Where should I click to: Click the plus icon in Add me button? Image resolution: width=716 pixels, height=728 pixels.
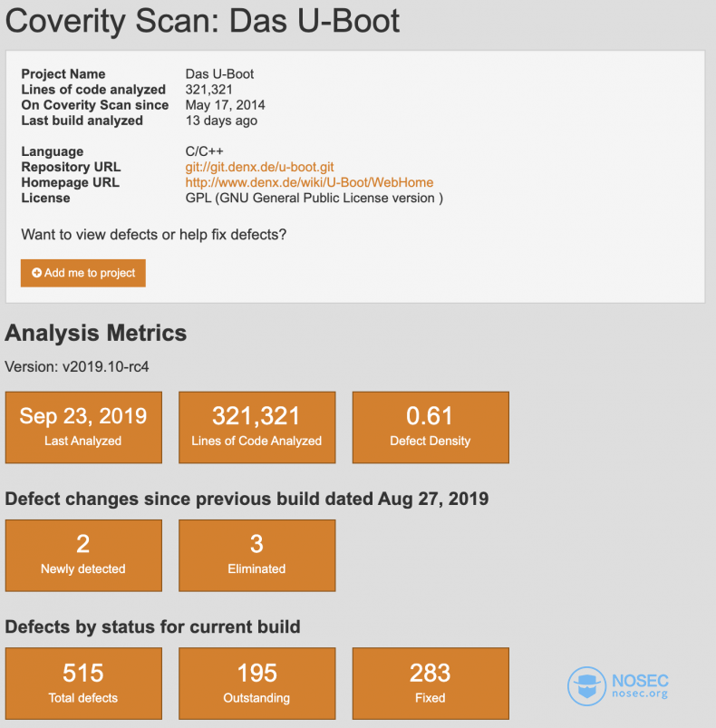tap(36, 273)
